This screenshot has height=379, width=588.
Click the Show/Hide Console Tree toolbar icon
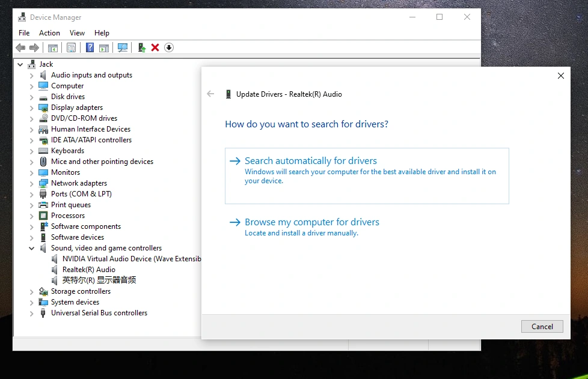tap(53, 47)
